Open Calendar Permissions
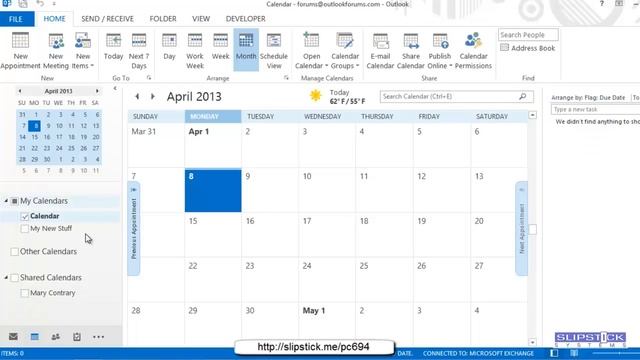 tap(473, 51)
